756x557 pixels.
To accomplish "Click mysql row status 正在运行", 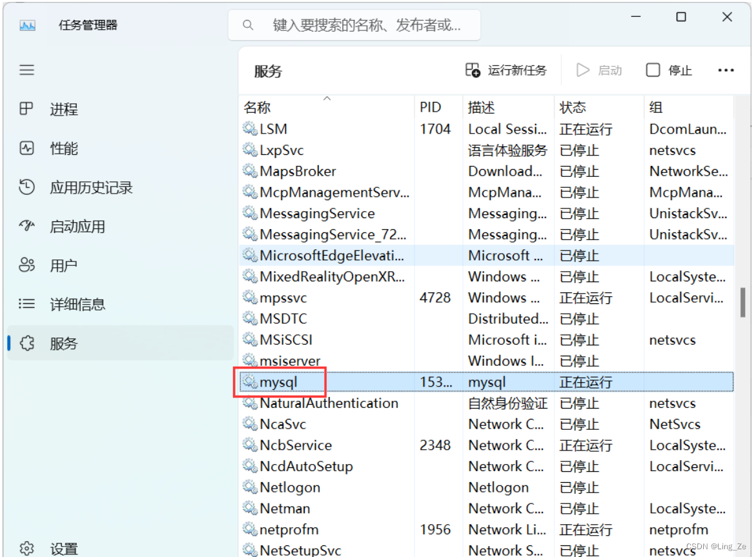I will click(x=586, y=382).
